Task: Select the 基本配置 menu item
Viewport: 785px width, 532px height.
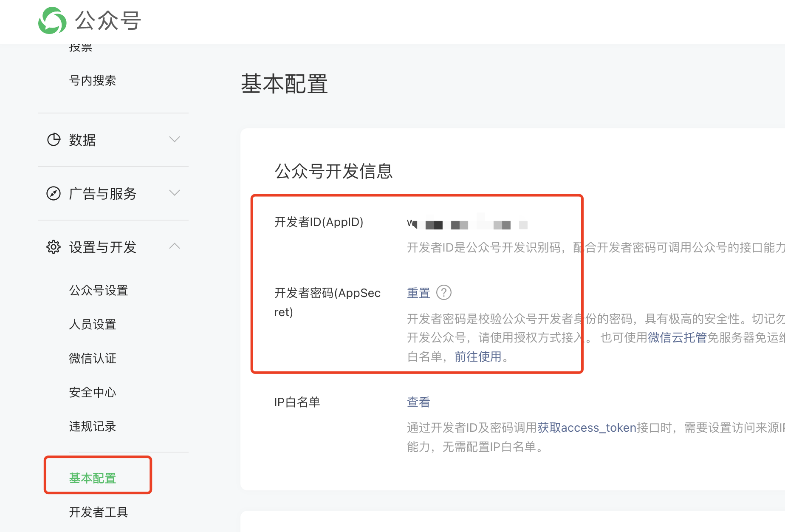Action: [x=93, y=478]
